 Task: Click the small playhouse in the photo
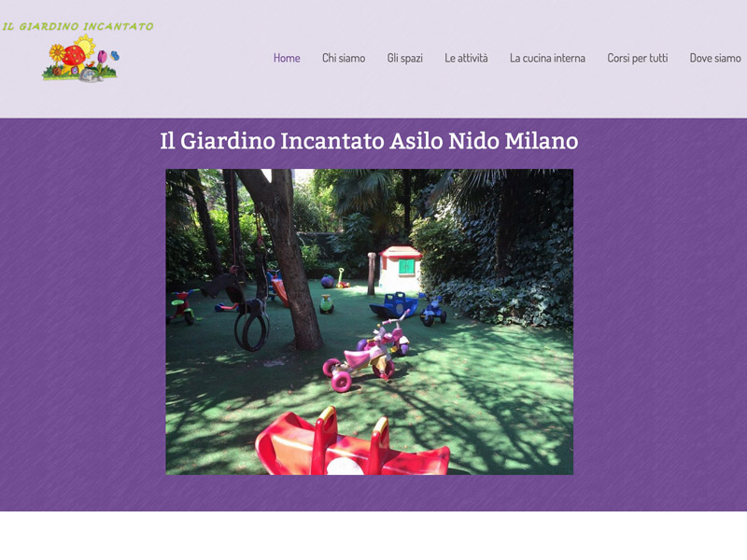click(x=401, y=269)
